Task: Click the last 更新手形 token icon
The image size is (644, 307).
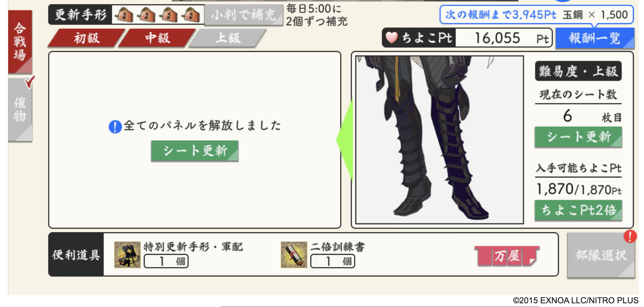Action: tap(191, 15)
